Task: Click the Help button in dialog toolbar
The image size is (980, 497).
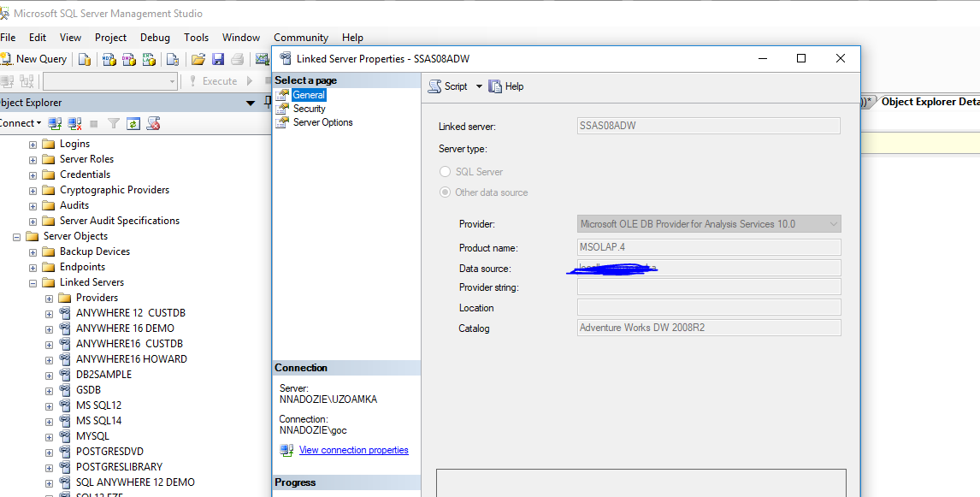Action: click(506, 86)
